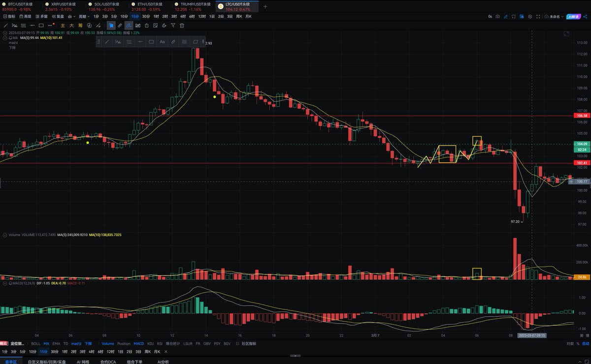Select vertical bars tool in floating toolbar
Screen dimensions: 591x364
click(184, 42)
